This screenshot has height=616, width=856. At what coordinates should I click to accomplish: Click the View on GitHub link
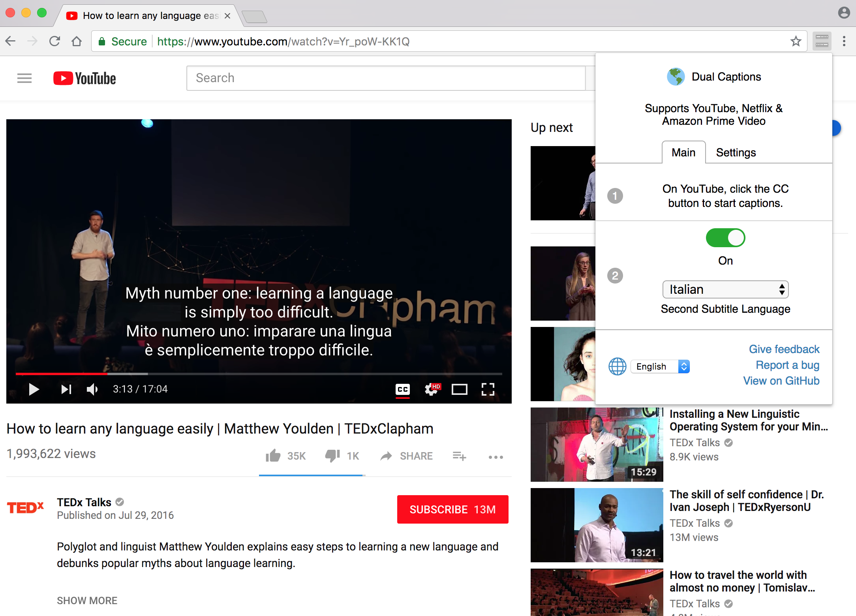pyautogui.click(x=781, y=381)
